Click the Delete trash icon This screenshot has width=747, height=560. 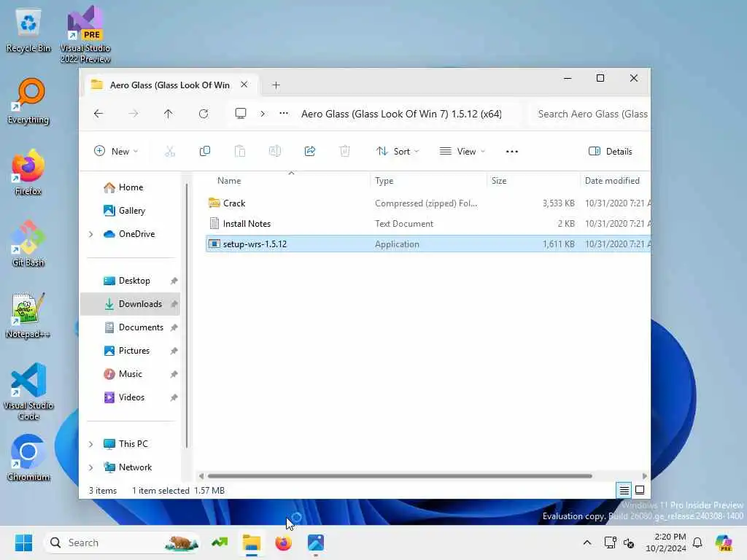pos(344,152)
